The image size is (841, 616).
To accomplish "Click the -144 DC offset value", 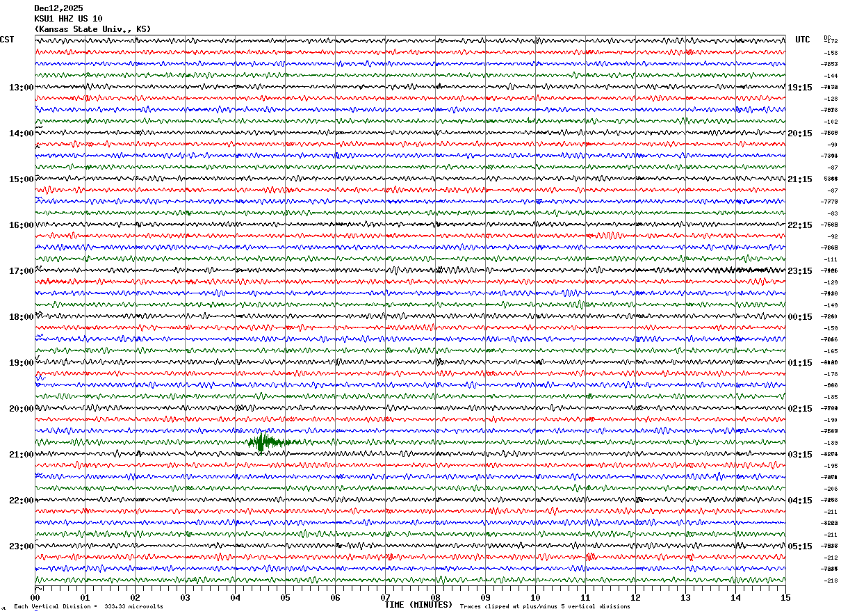I will click(831, 76).
